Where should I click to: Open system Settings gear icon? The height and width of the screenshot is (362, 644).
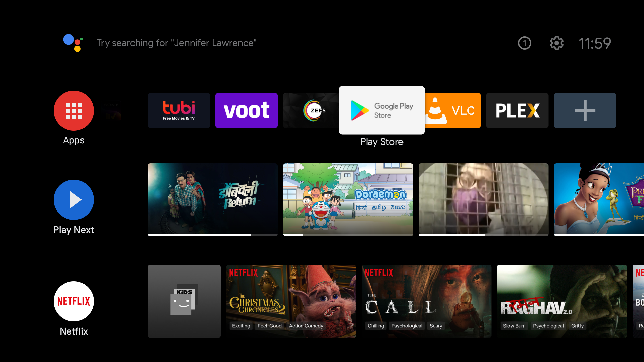[x=556, y=43]
